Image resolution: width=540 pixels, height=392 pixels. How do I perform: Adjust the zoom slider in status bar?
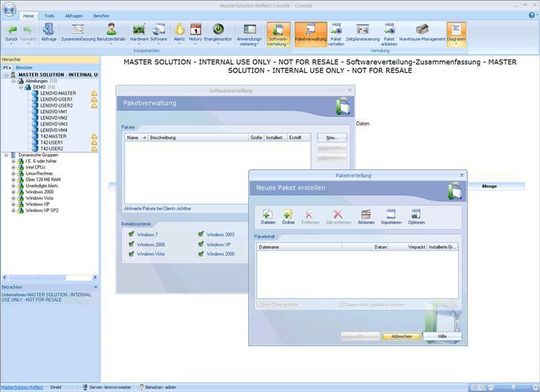click(x=513, y=388)
